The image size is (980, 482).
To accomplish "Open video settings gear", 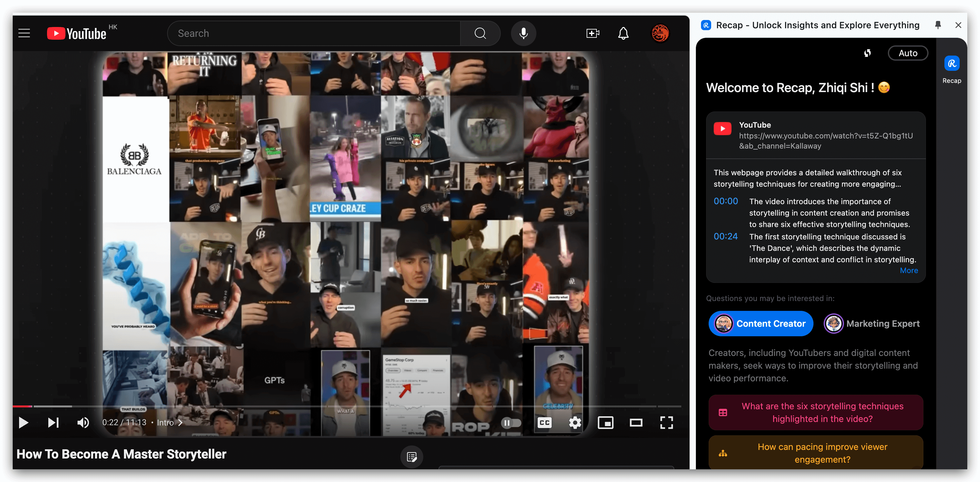I will 575,422.
